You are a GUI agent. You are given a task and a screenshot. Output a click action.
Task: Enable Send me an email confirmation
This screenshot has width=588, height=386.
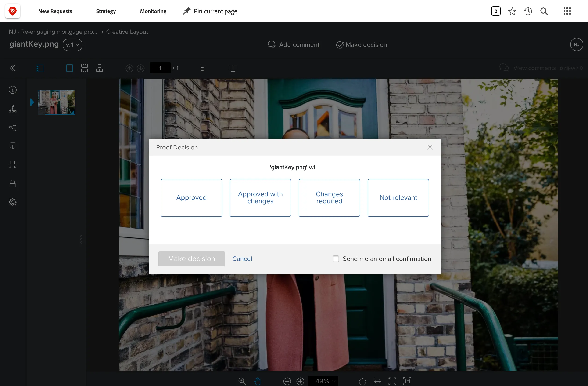point(336,259)
